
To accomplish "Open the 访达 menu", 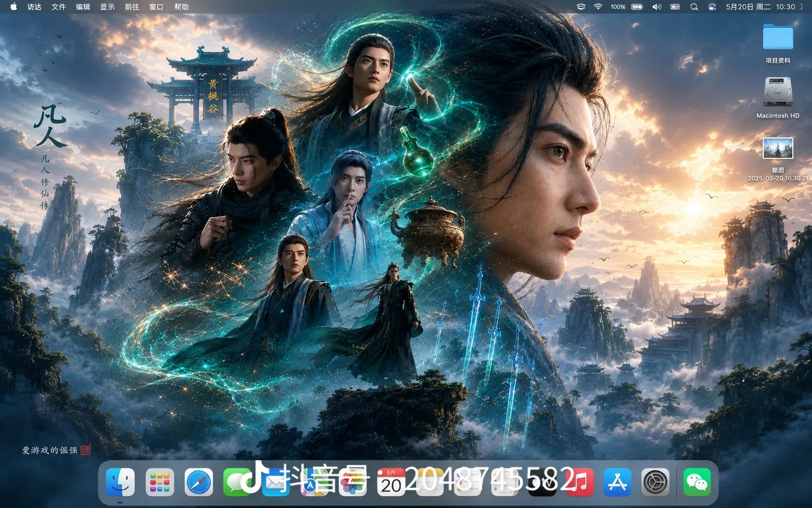I will (x=34, y=7).
